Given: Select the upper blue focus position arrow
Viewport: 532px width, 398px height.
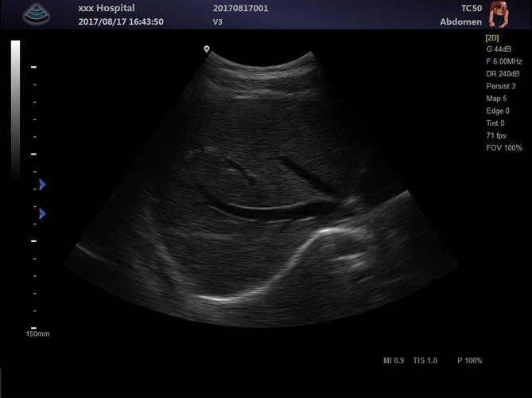Looking at the screenshot, I should pyautogui.click(x=42, y=185).
